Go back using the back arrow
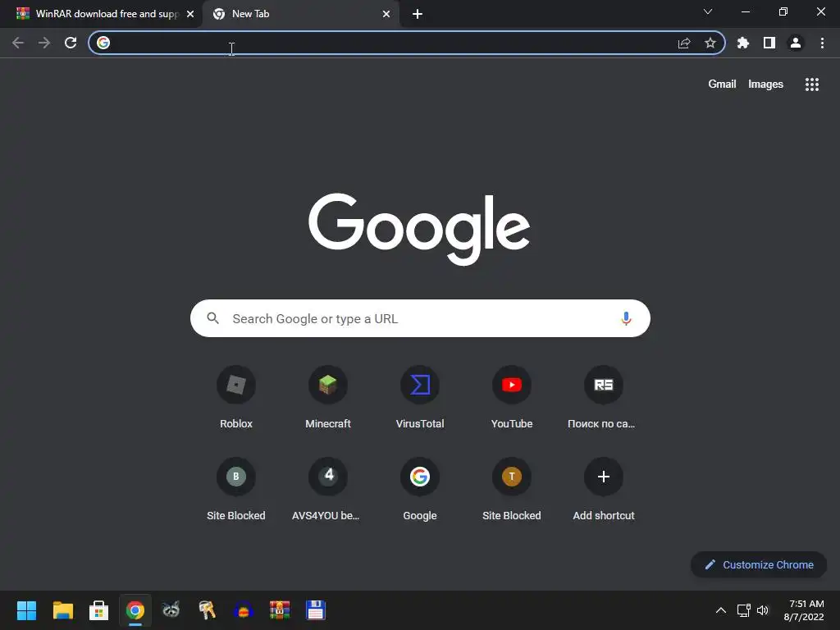This screenshot has width=840, height=630. click(18, 43)
